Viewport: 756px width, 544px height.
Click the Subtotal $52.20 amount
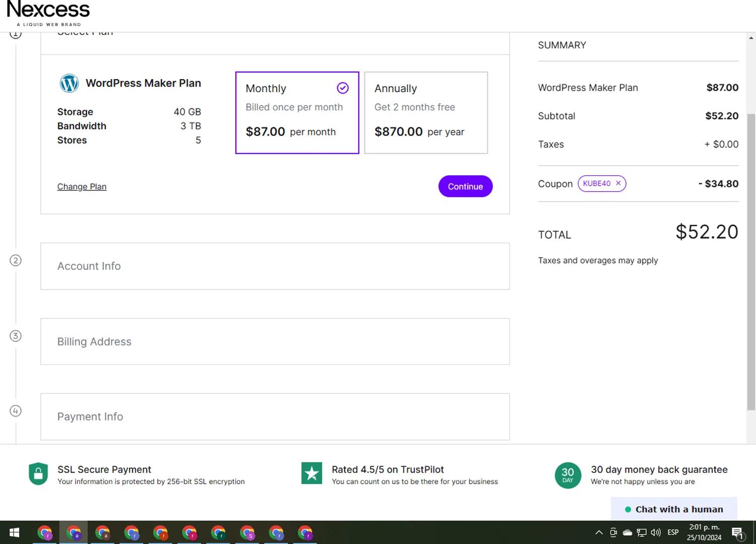click(x=722, y=116)
